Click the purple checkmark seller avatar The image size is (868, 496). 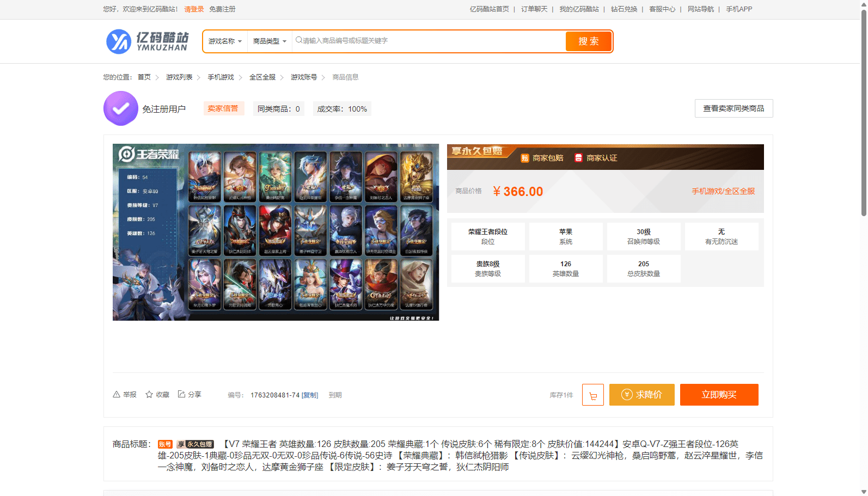coord(121,108)
